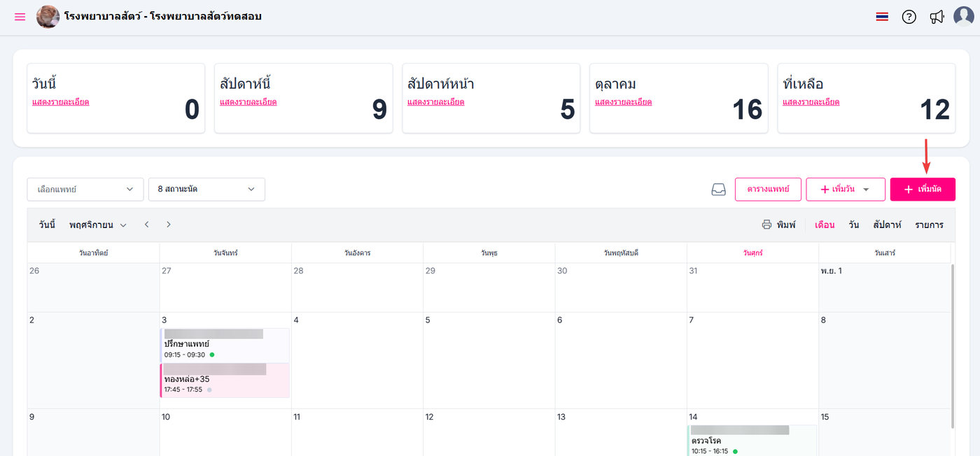Open the ตารางแพทย์ doctor schedule button
This screenshot has height=456, width=980.
click(x=768, y=190)
